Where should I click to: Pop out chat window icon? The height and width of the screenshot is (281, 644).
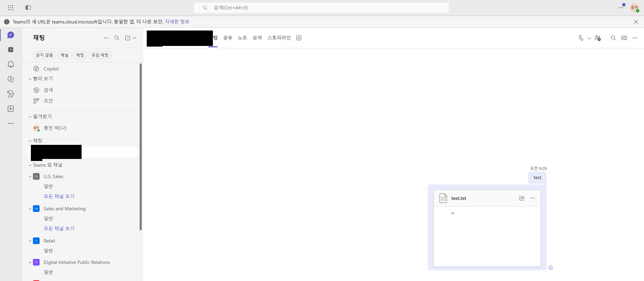click(624, 38)
